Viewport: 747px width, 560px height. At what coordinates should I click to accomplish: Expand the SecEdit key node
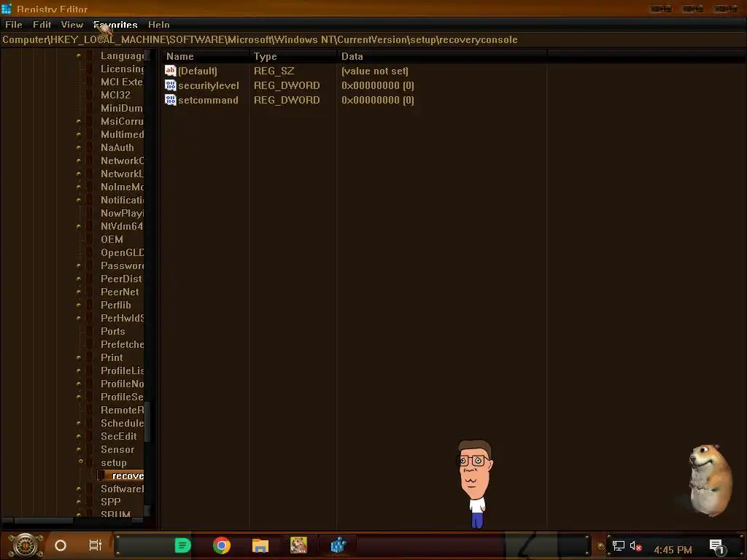tap(79, 436)
